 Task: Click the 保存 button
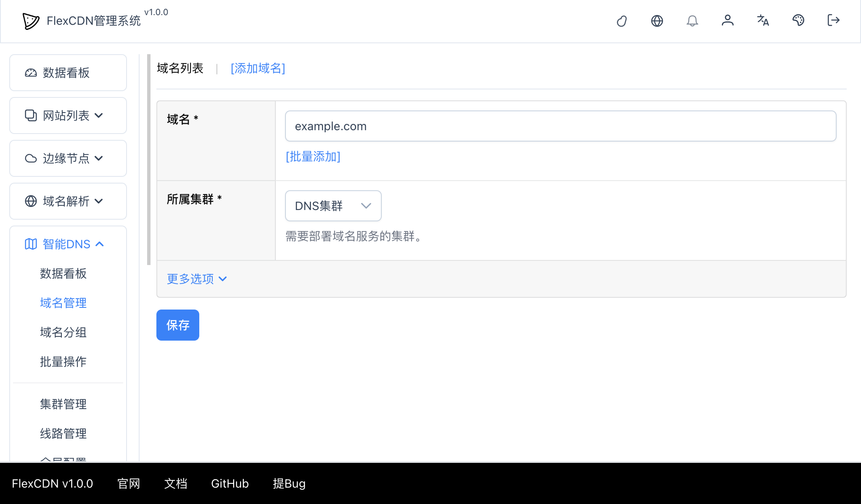point(177,325)
